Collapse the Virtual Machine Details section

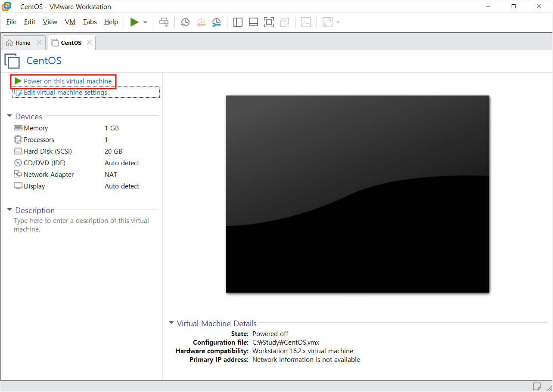[171, 323]
